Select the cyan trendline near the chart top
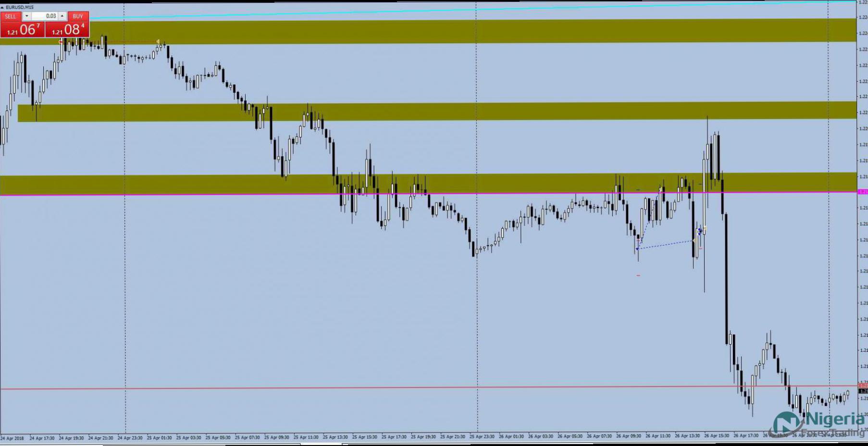The image size is (868, 446). click(x=473, y=10)
